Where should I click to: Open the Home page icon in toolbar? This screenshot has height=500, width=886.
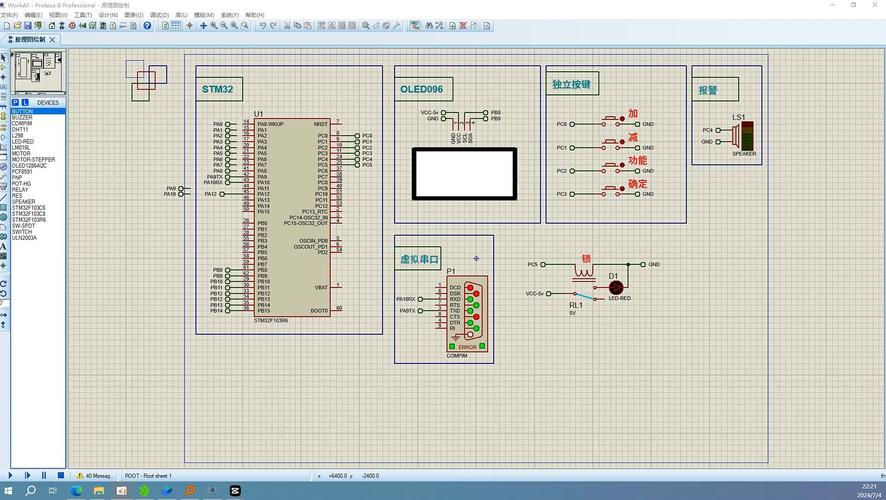point(52,25)
